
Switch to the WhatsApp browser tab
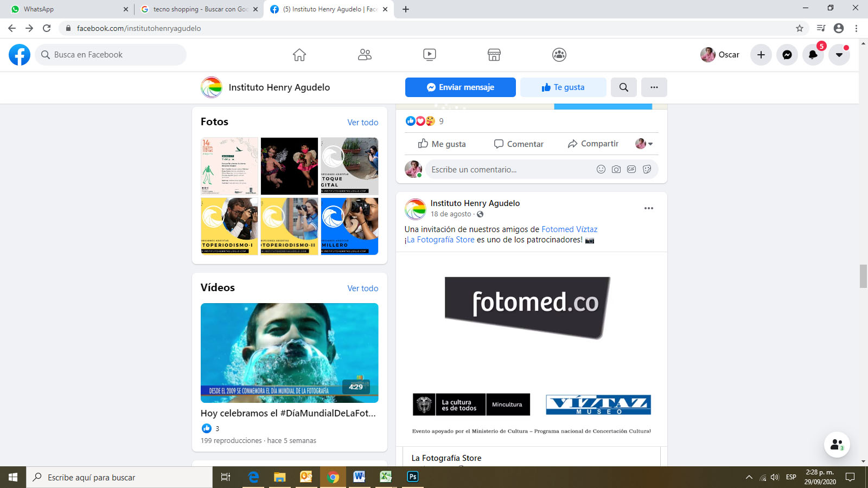click(65, 9)
